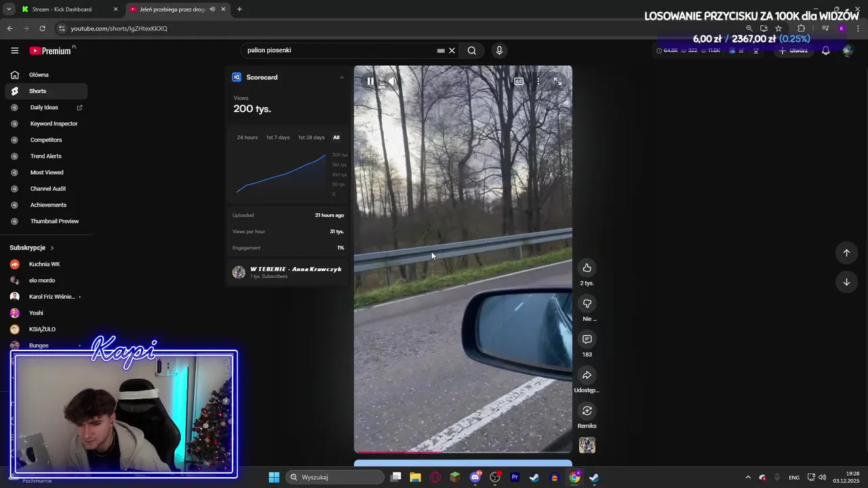The image size is (868, 488).
Task: Close the Kick Dashboard browser tab
Action: point(115,9)
